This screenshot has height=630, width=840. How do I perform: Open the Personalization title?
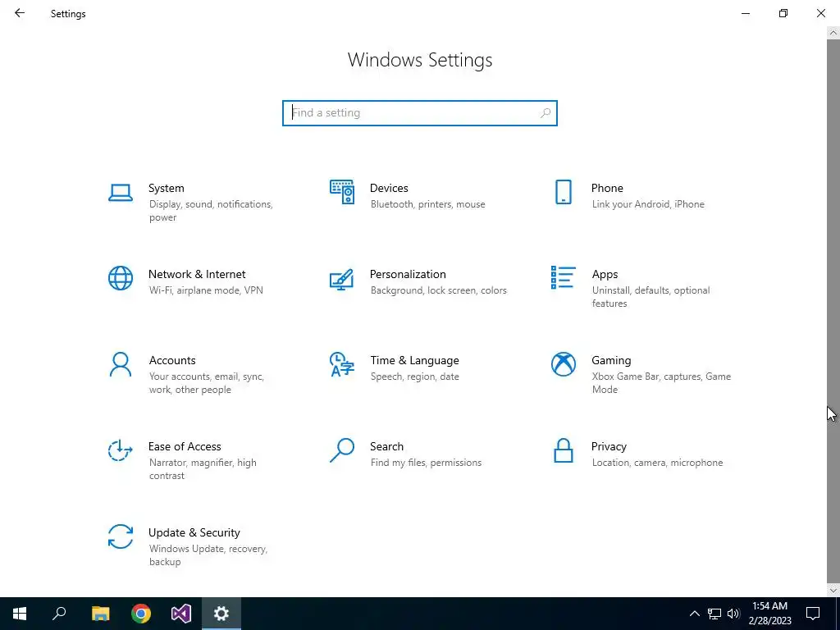coord(408,274)
